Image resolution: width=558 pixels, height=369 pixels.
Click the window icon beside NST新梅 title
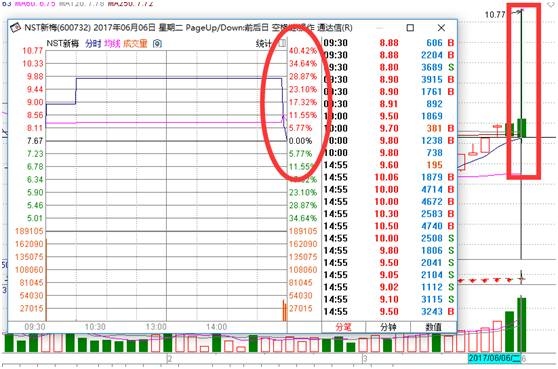15,27
